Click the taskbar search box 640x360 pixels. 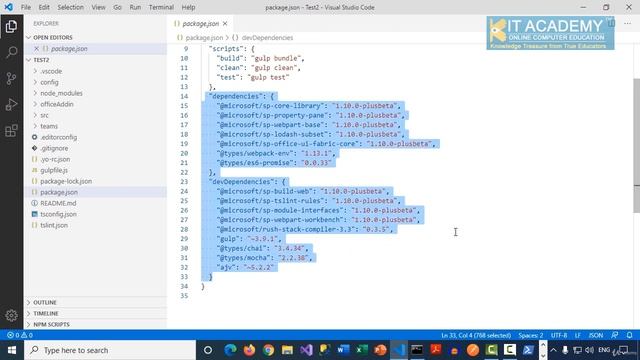[x=110, y=350]
